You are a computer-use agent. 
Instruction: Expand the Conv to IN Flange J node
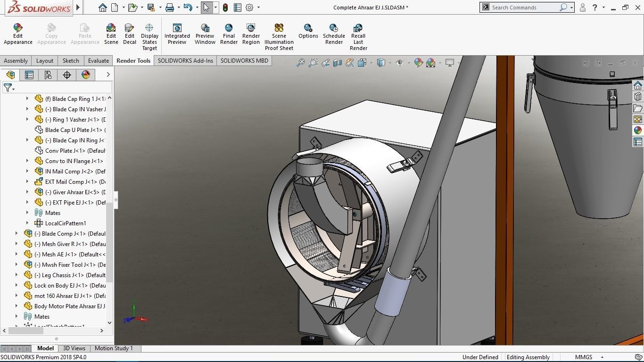point(27,161)
